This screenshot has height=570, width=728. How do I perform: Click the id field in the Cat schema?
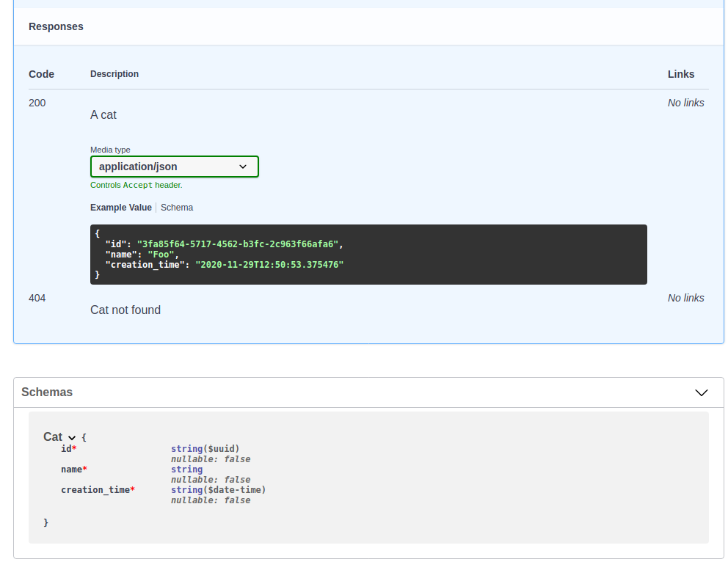68,448
